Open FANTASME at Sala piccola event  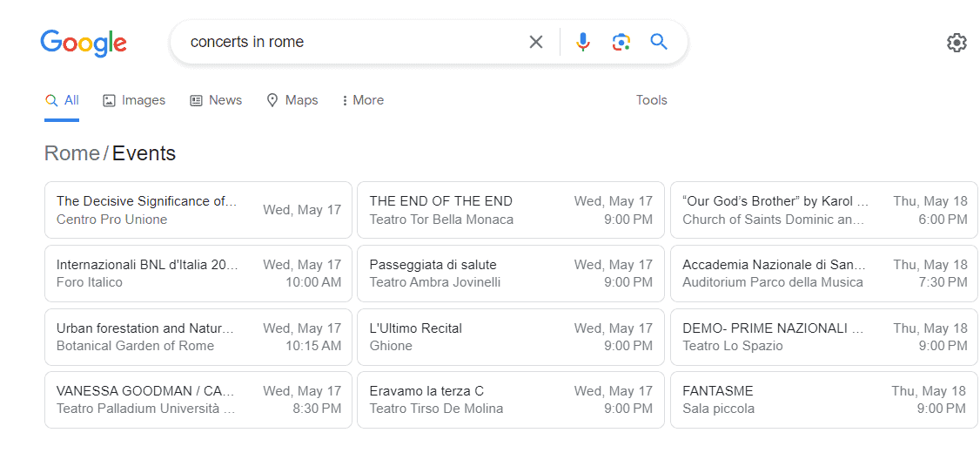(x=823, y=400)
